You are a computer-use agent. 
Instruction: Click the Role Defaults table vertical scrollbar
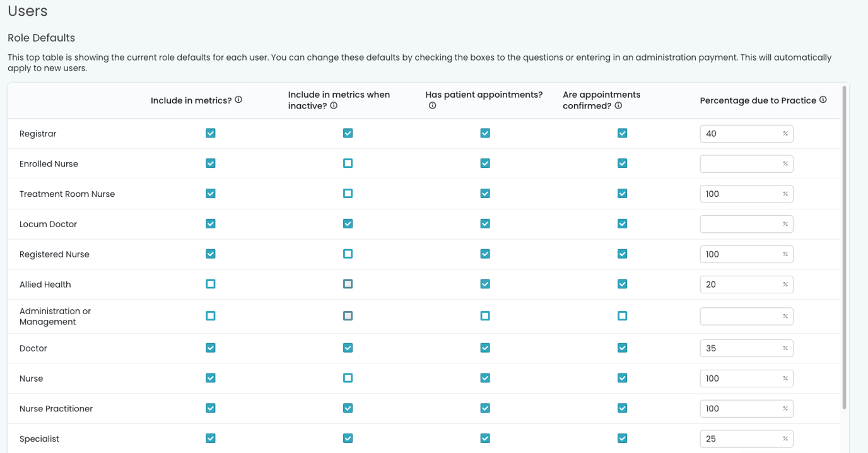pos(845,246)
